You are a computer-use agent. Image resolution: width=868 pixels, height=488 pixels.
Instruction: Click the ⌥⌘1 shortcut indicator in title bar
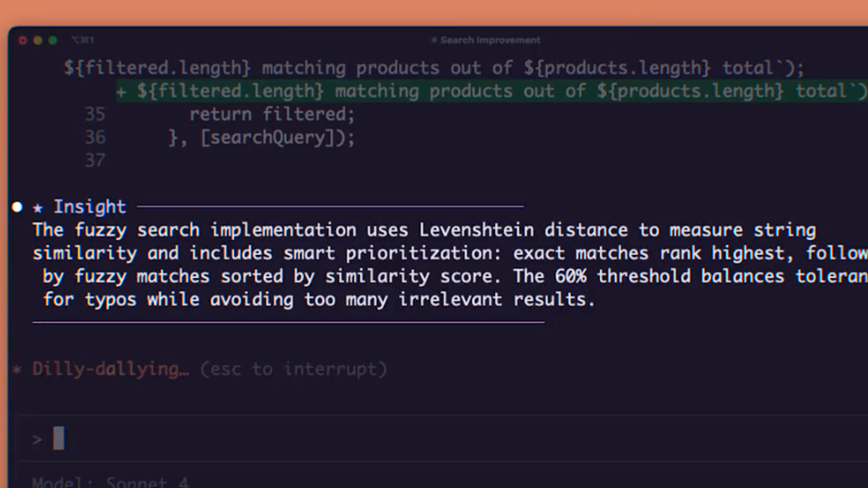pos(83,40)
